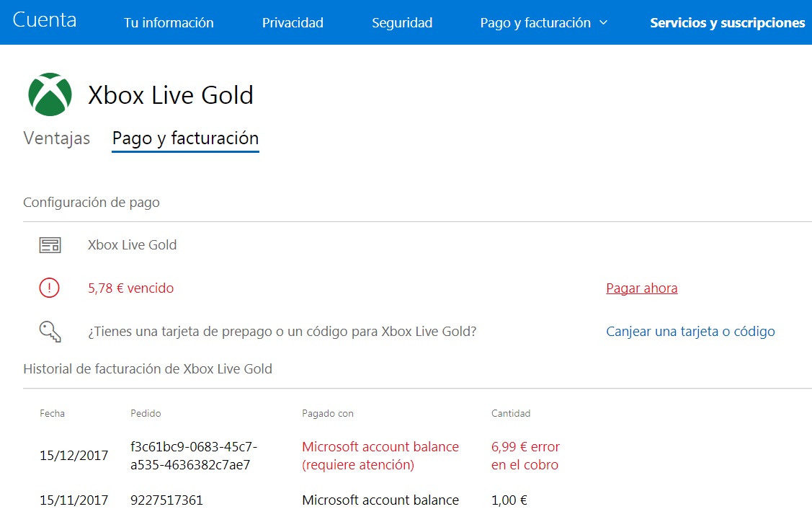Click the Xbox Live Gold page title

tap(171, 95)
